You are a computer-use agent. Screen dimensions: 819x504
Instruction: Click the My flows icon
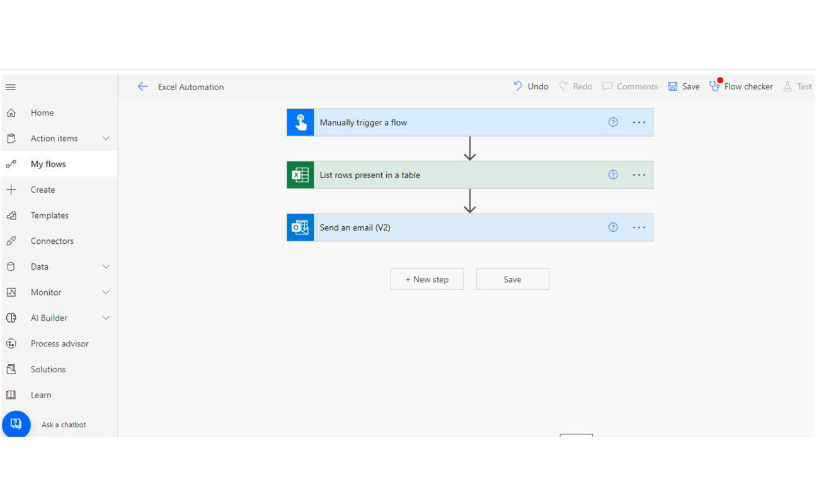coord(11,164)
